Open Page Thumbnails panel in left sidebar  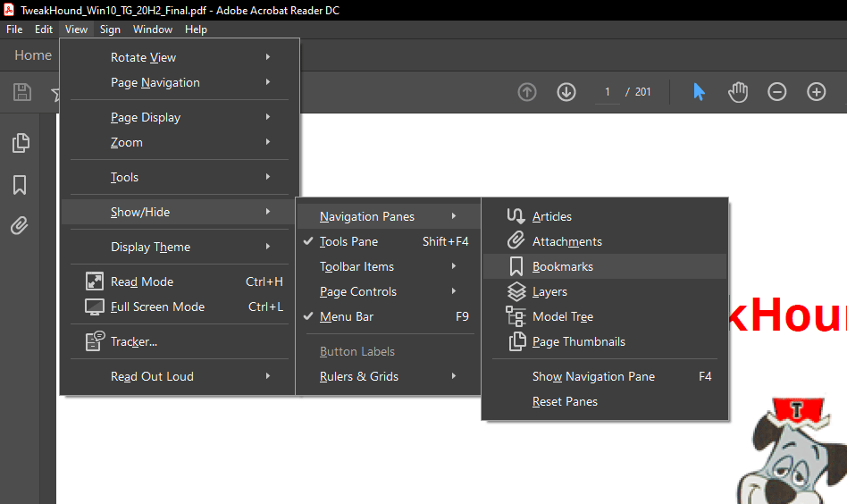pos(21,143)
